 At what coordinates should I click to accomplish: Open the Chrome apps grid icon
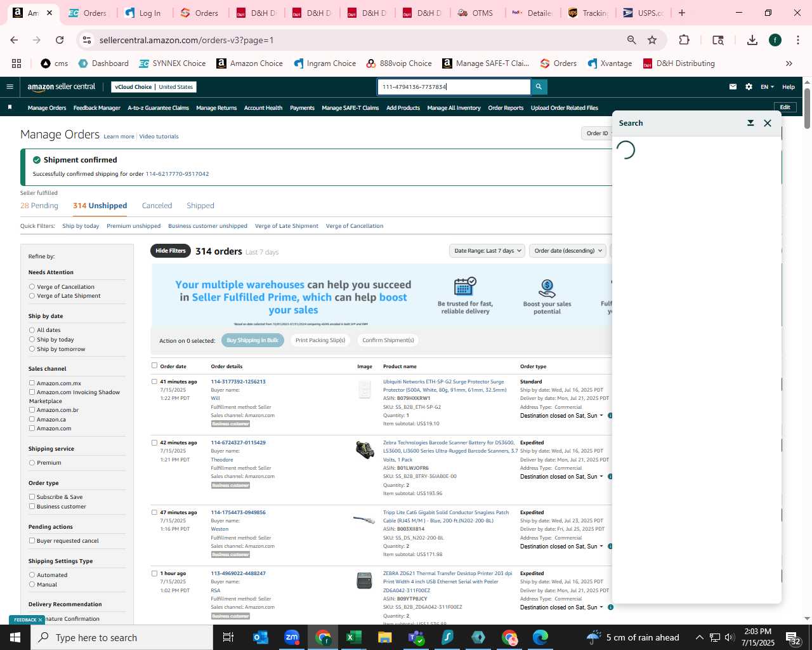pos(16,63)
